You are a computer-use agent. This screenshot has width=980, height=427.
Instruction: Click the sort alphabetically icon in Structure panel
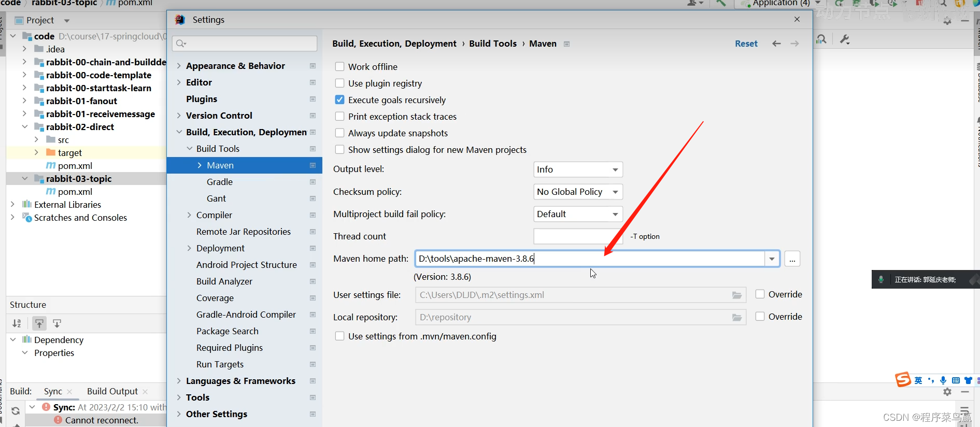click(x=17, y=323)
